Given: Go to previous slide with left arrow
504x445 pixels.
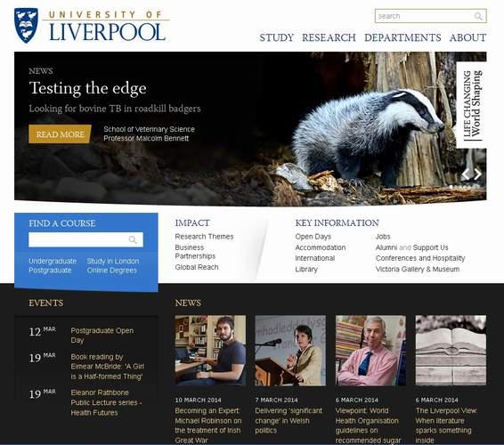Looking at the screenshot, I should (466, 174).
